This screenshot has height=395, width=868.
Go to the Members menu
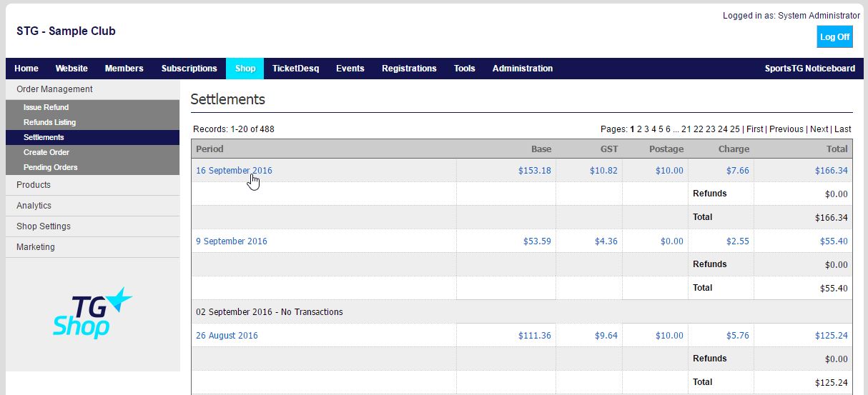click(x=124, y=69)
